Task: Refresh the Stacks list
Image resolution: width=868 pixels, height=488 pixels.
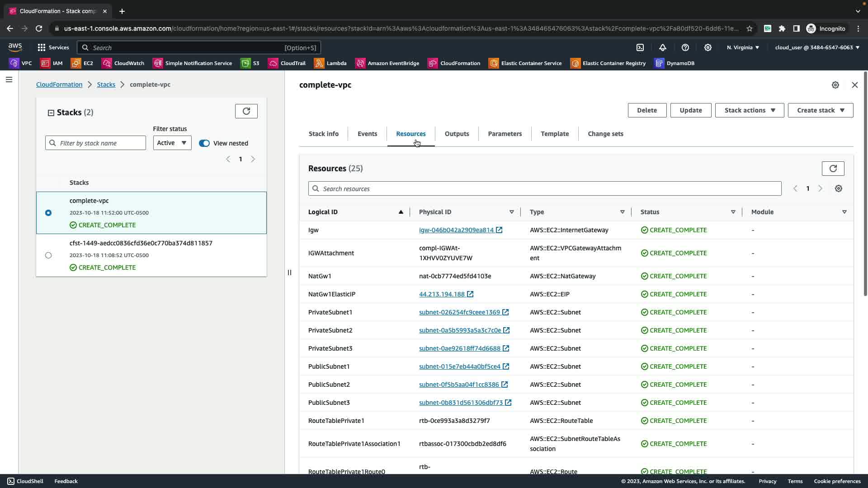Action: coord(246,111)
